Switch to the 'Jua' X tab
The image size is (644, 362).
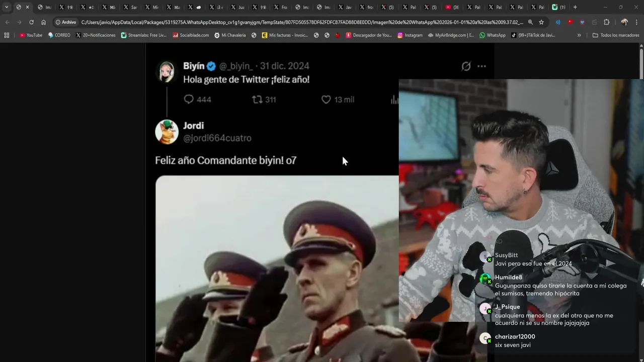point(237,7)
